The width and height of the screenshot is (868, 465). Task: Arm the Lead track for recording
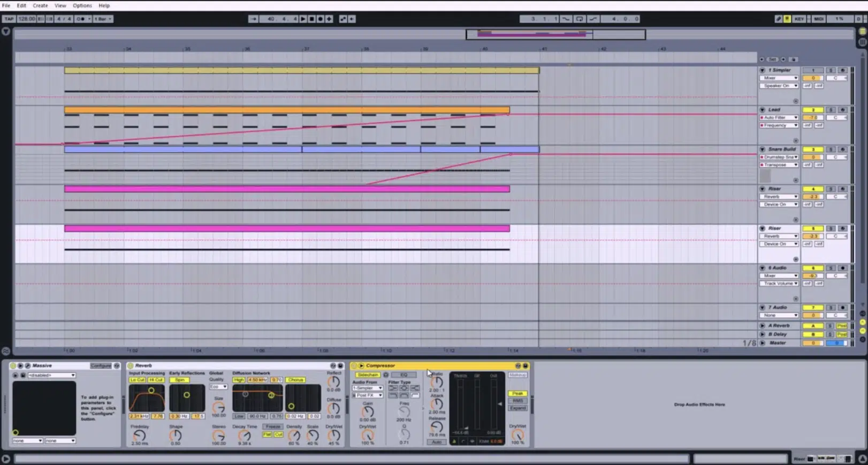pos(842,110)
